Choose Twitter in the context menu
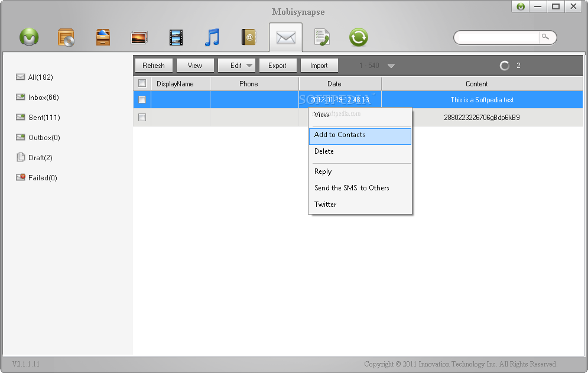Screen dimensions: 588x373 (360, 205)
